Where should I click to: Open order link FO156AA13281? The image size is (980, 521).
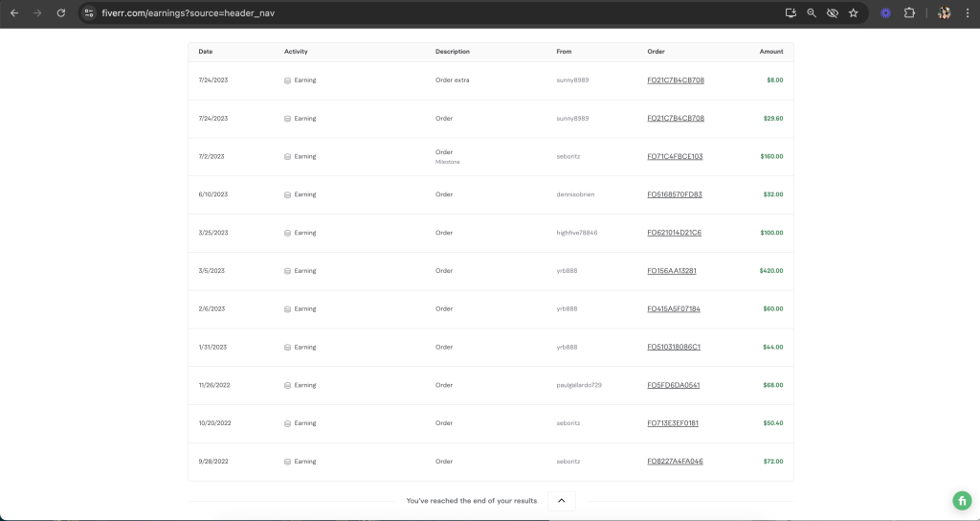672,271
